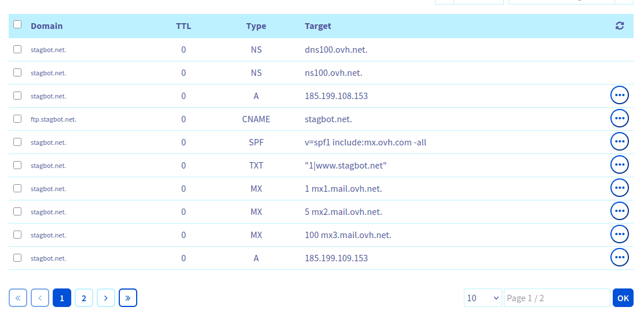Image resolution: width=644 pixels, height=329 pixels.
Task: Click target 1 mx1.mail.ovh.net.
Action: click(x=343, y=189)
